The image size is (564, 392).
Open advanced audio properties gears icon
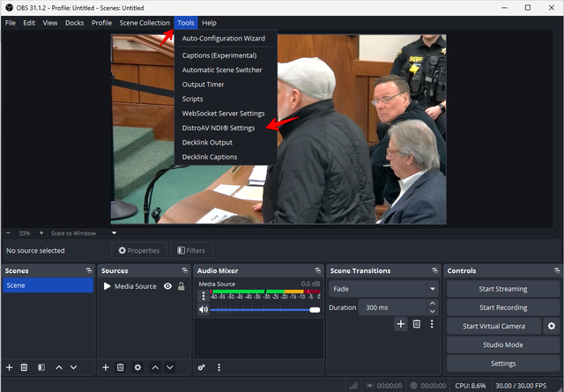tap(202, 367)
